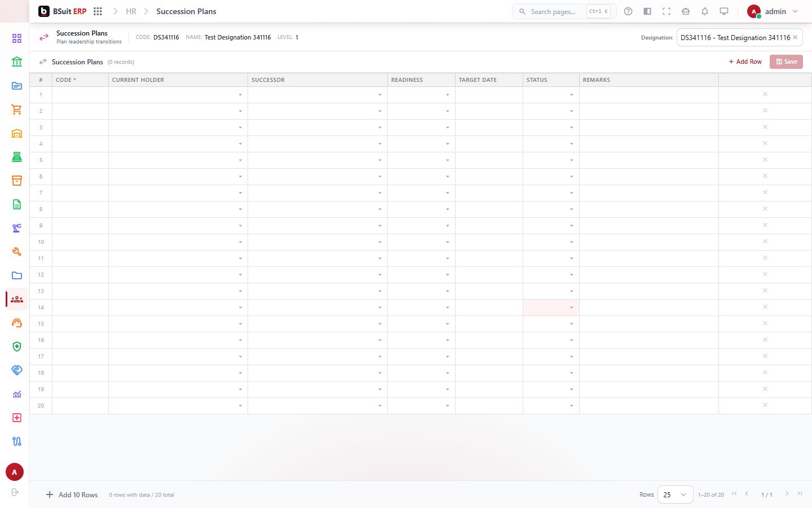812x508 pixels.
Task: Expand the Rows per page selector
Action: 675,494
